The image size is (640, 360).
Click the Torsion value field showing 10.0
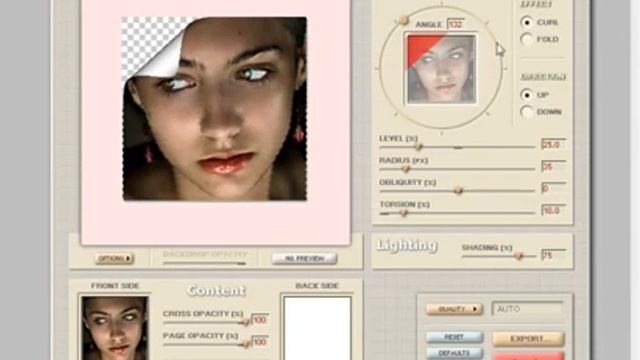(553, 210)
